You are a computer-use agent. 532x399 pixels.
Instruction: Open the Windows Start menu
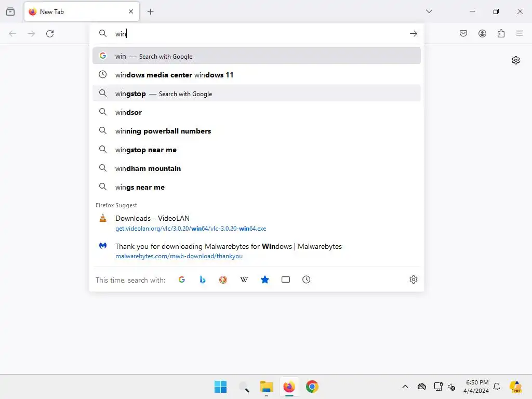click(x=220, y=387)
